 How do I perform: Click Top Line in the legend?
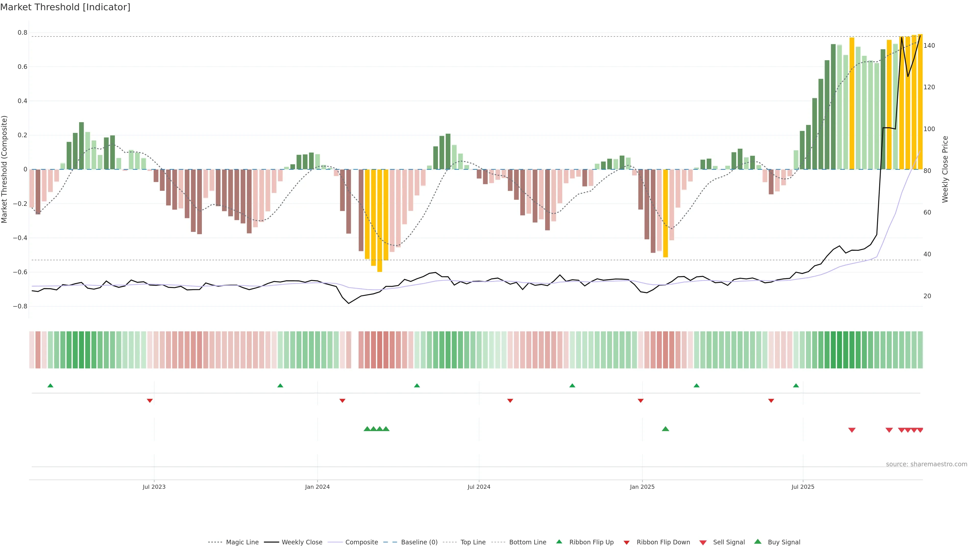click(x=473, y=542)
